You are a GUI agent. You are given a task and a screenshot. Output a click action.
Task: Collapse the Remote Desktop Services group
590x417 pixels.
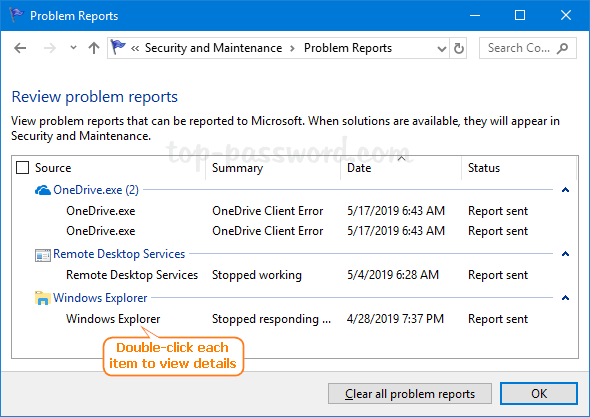coord(565,254)
